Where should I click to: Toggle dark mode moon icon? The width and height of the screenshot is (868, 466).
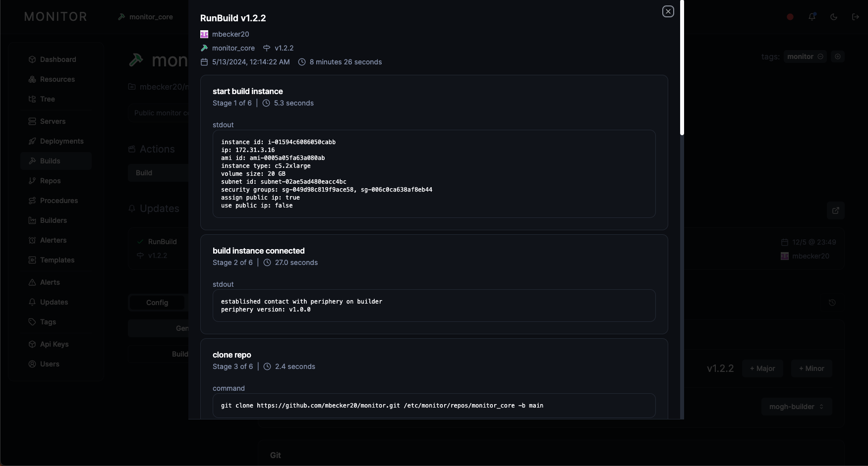[834, 17]
